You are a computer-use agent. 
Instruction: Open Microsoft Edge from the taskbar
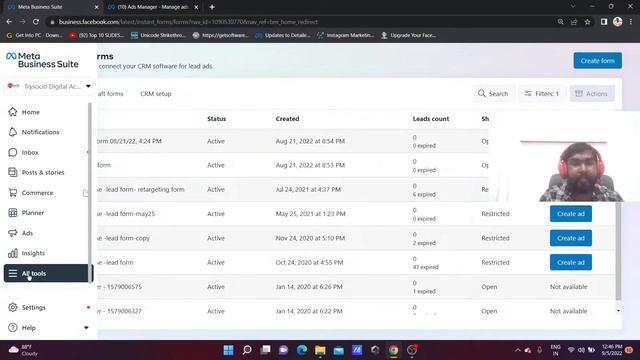(302, 350)
